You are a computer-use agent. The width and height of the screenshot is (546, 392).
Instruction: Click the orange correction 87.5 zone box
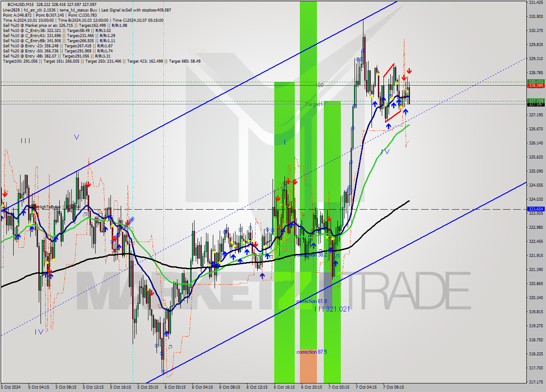(308, 366)
